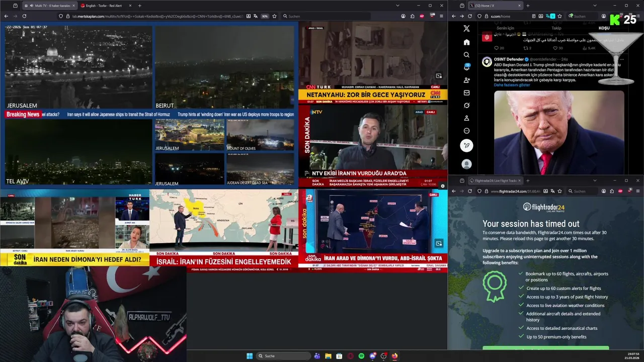
Task: Select the Senin için timeline tab
Action: tap(505, 28)
